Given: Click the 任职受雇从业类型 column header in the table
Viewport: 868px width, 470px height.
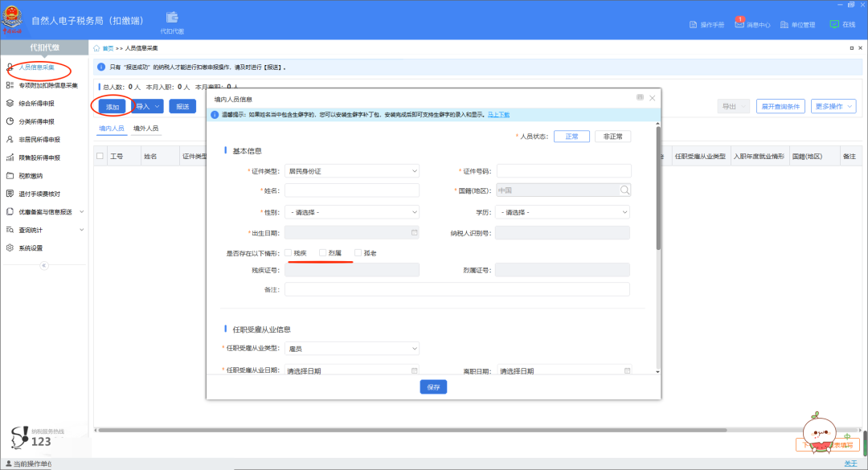Looking at the screenshot, I should point(700,157).
